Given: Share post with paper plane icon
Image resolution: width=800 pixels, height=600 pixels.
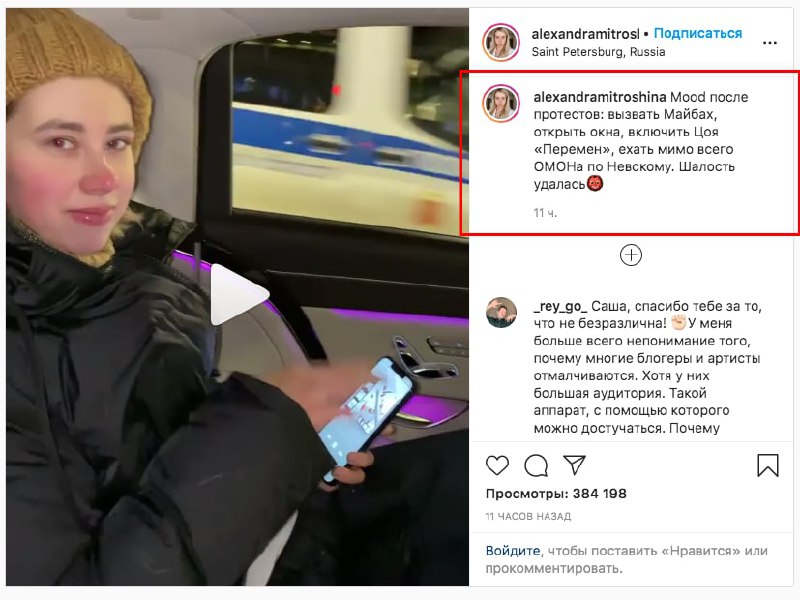Looking at the screenshot, I should click(574, 465).
